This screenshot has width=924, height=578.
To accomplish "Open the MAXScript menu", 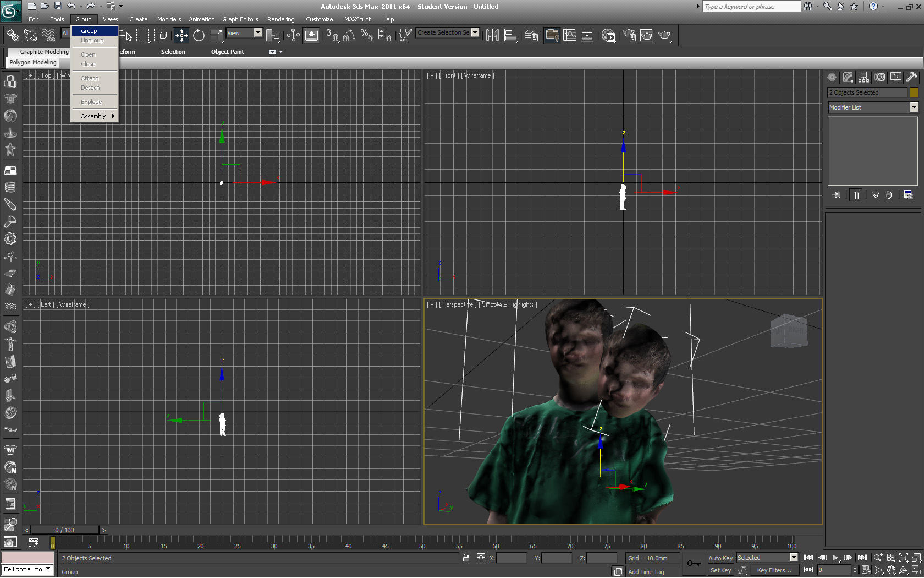I will 357,19.
